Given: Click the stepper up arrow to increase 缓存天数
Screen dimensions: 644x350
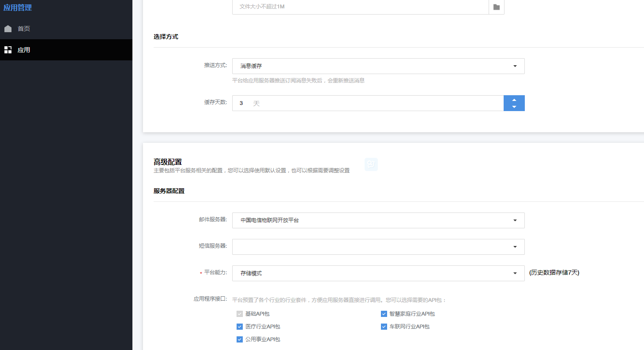Looking at the screenshot, I should (514, 100).
